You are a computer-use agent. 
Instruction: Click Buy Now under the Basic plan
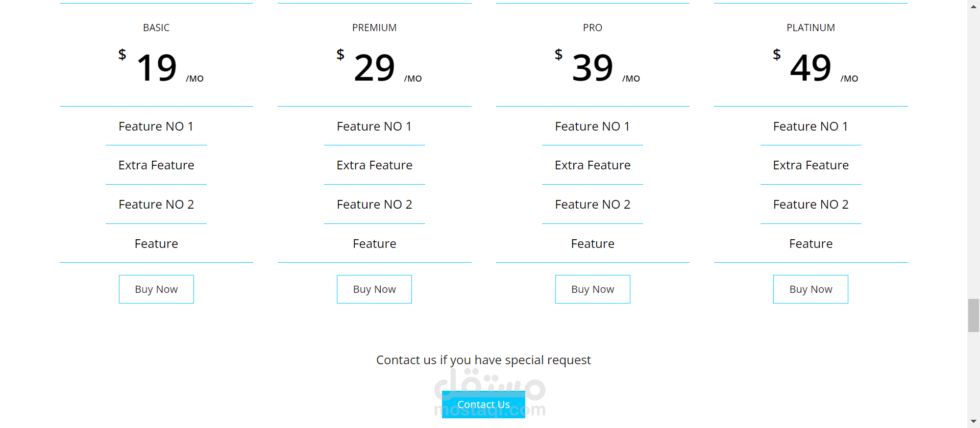156,289
